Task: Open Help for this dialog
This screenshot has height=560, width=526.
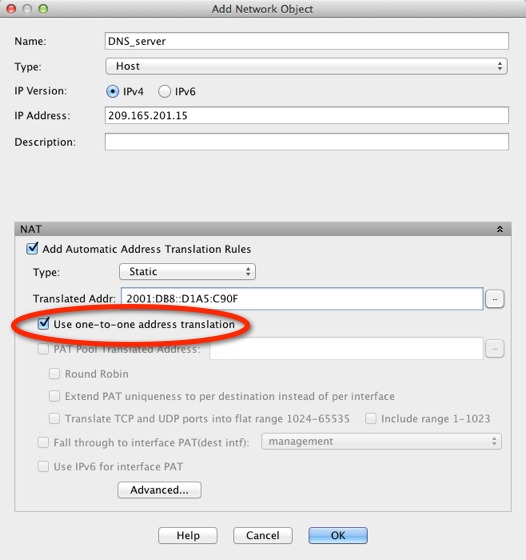Action: click(188, 535)
